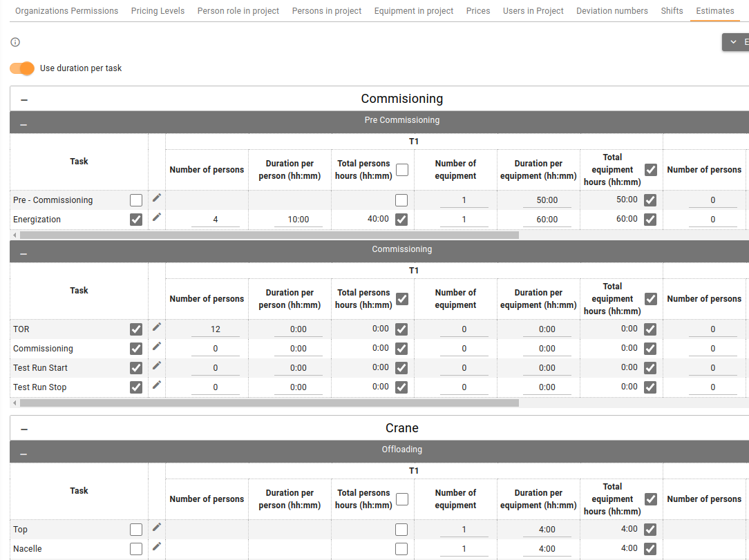Edit the TOR task via pencil icon
This screenshot has width=749, height=560.
click(157, 327)
